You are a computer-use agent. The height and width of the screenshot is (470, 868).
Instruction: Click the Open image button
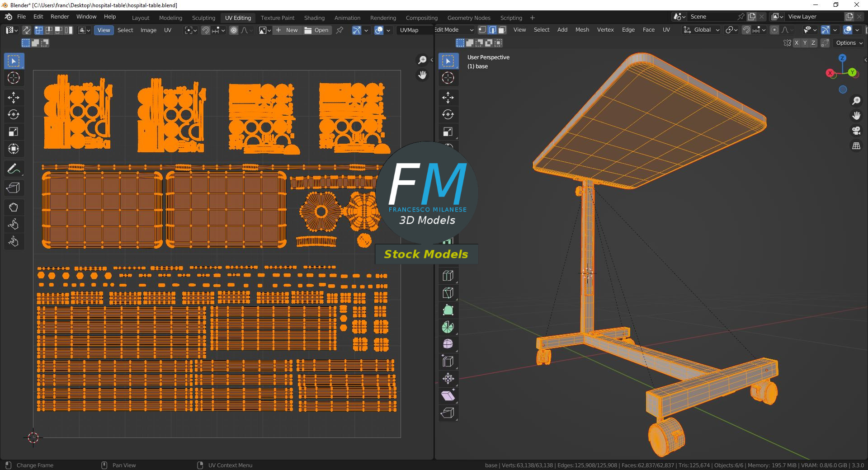point(317,30)
